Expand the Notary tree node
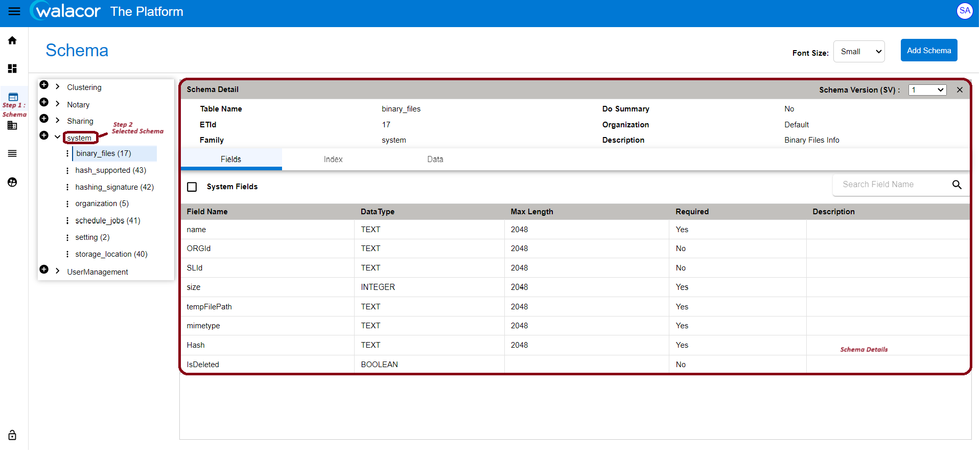Screen dimensions: 980x451 58,104
